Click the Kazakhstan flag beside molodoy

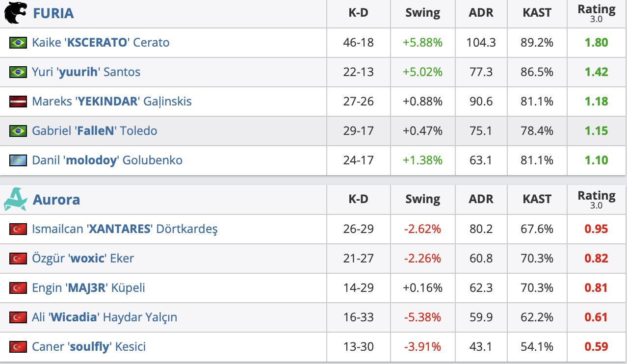(18, 160)
